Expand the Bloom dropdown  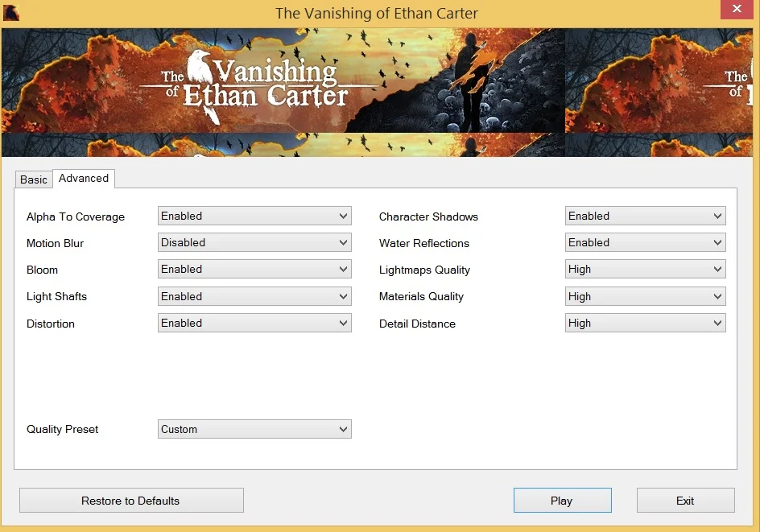(254, 270)
